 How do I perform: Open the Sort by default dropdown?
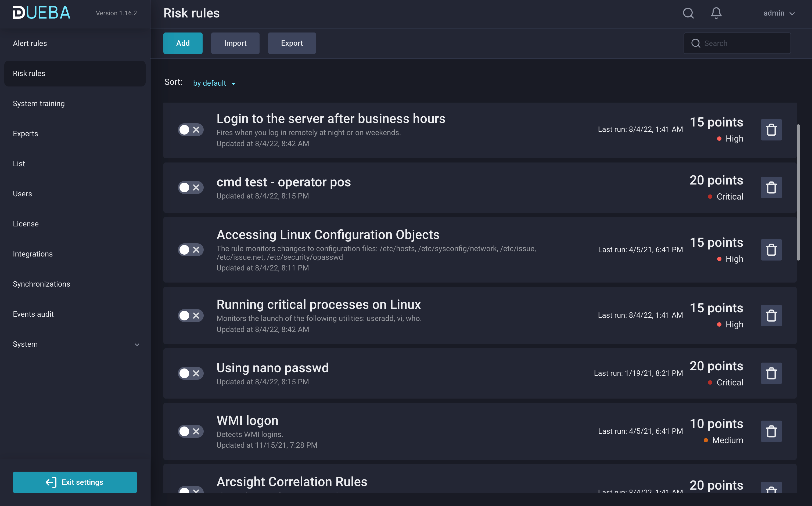coord(214,83)
